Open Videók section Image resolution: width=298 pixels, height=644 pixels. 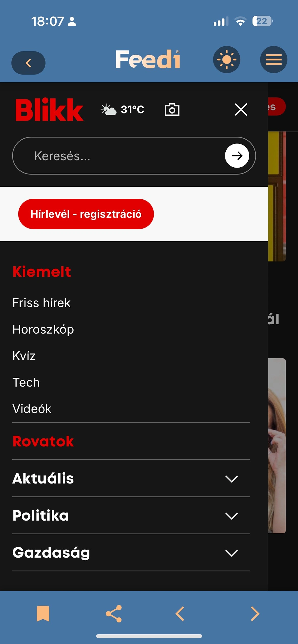pyautogui.click(x=32, y=409)
